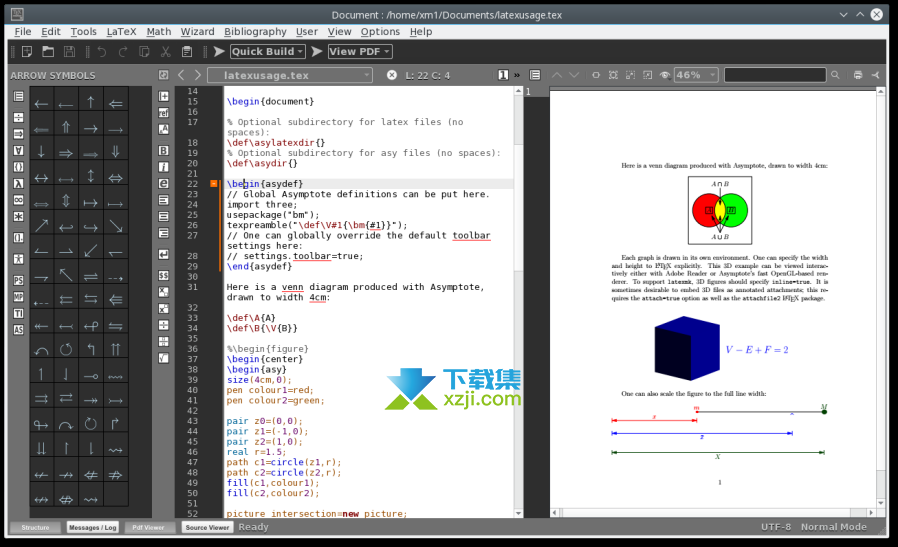This screenshot has width=898, height=547.
Task: Toggle the Messages / Log panel
Action: [x=93, y=528]
